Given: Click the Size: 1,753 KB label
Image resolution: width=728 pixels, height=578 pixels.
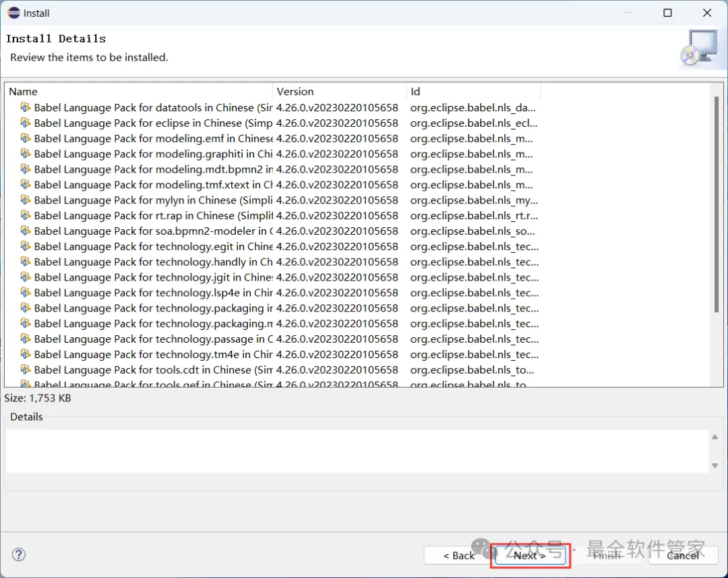Looking at the screenshot, I should point(38,398).
